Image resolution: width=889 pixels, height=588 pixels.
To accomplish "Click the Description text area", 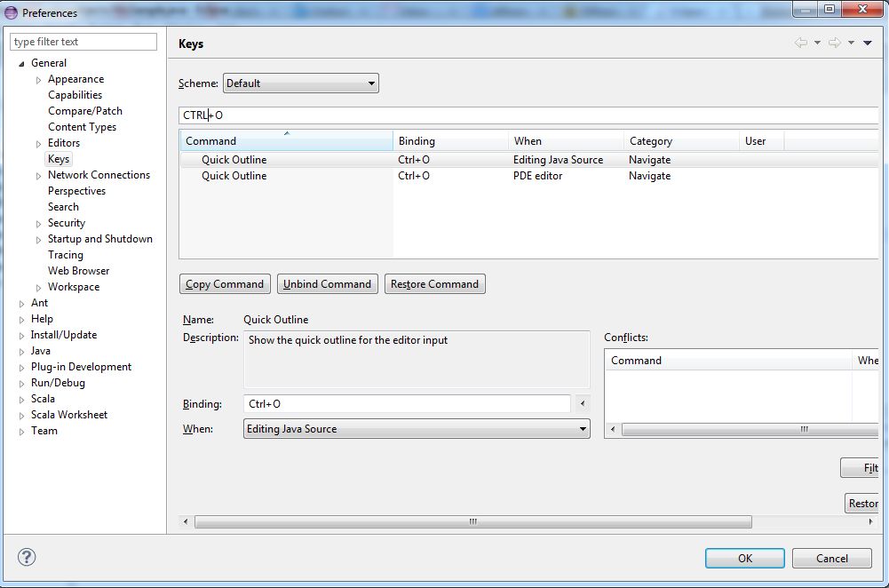I will pyautogui.click(x=417, y=360).
